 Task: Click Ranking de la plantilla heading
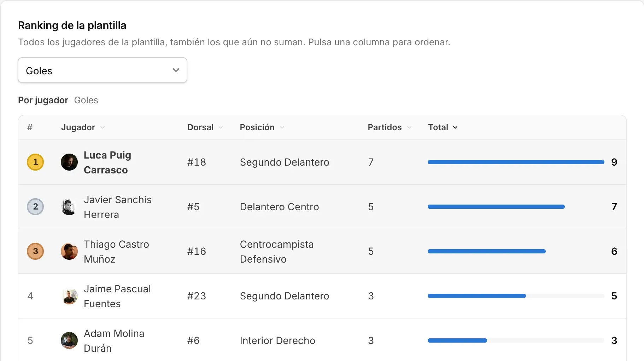(72, 25)
